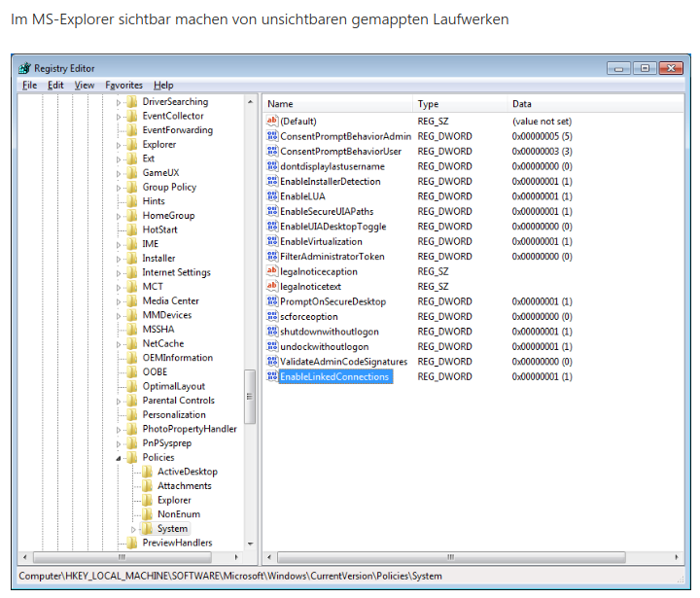
Task: Click the DWORD icon beside scforceoption
Action: [272, 316]
